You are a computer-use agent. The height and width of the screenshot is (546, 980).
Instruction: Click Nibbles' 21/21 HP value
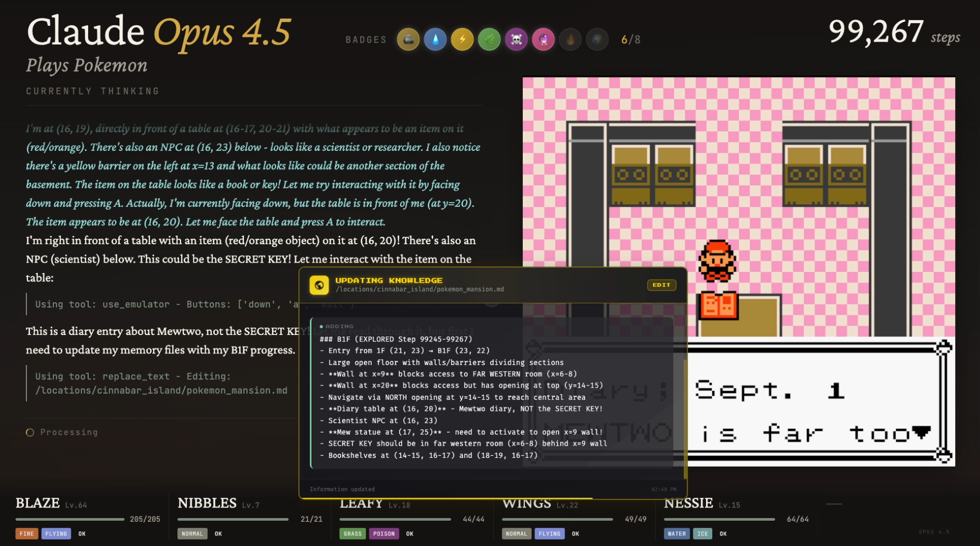(312, 520)
